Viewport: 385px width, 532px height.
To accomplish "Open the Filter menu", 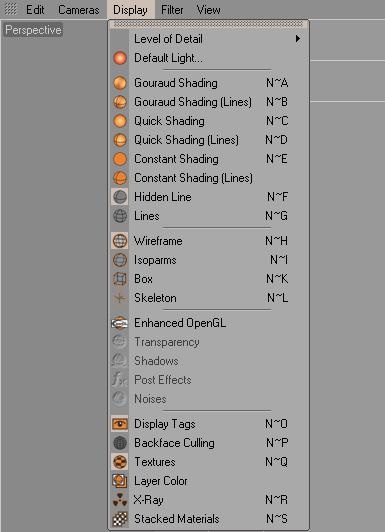I will click(x=172, y=10).
